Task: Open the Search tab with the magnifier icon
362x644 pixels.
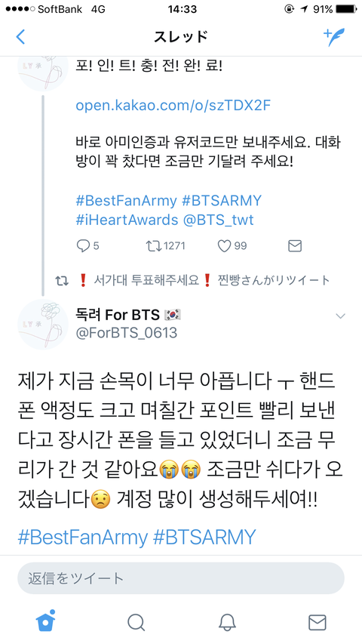Action: click(136, 622)
